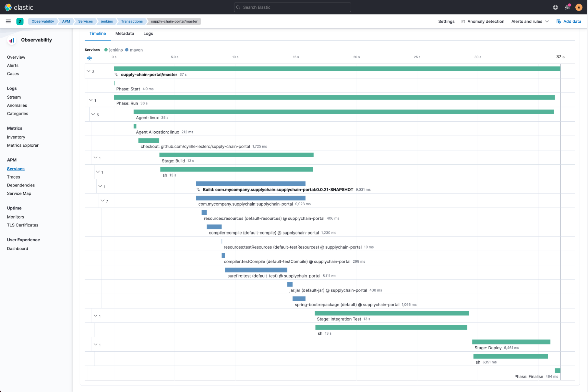Open the Service Map view

(19, 193)
